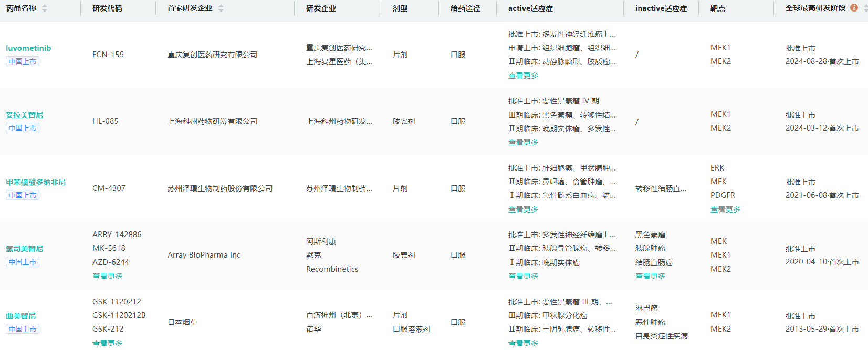Click 中国上市 tag under luvometinib
The width and height of the screenshot is (868, 350).
(23, 61)
